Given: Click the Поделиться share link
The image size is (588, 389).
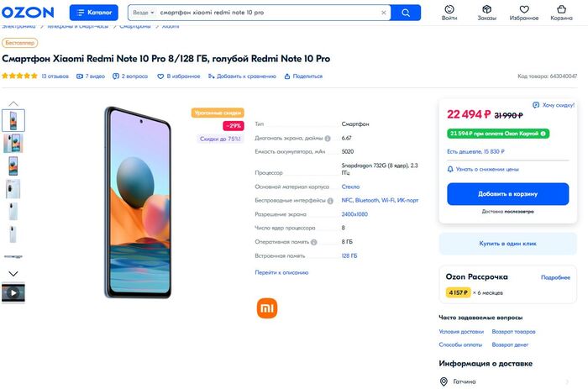Looking at the screenshot, I should pos(302,76).
